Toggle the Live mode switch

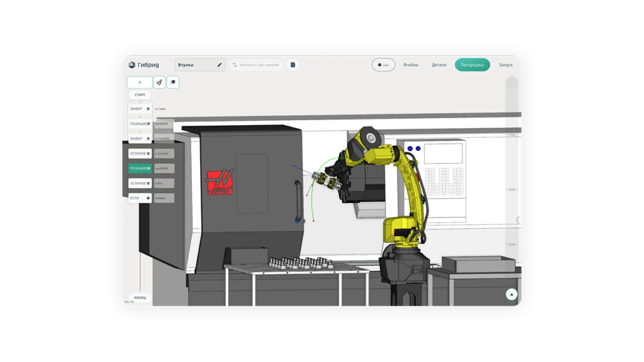[x=383, y=65]
